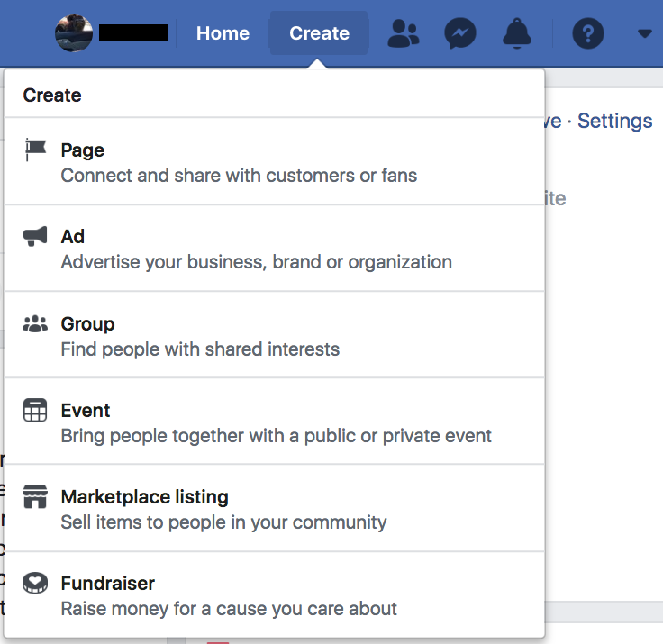This screenshot has height=644, width=663.
Task: Click the Marketplace storefront icon
Action: (35, 497)
